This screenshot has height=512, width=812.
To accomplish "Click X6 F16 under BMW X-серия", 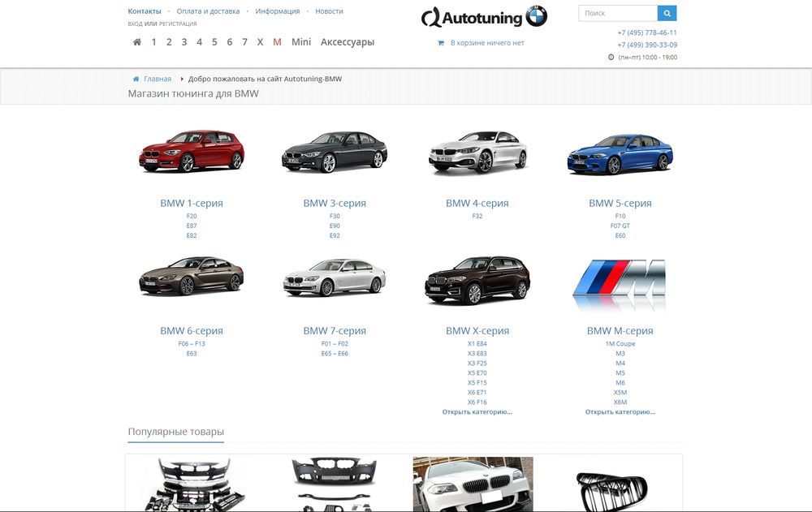I will click(477, 402).
